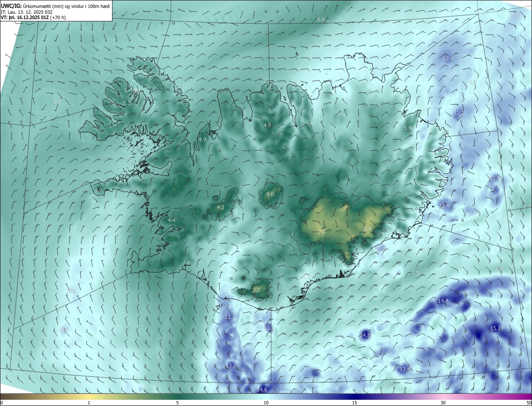Click the 12.7 value label
Screen dimensions: 532x406
pos(458,113)
